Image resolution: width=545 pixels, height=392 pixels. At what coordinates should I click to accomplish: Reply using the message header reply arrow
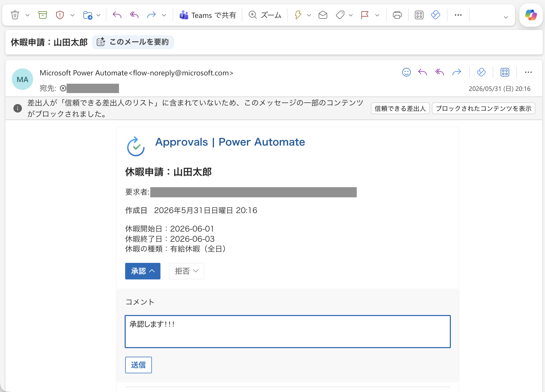[423, 72]
